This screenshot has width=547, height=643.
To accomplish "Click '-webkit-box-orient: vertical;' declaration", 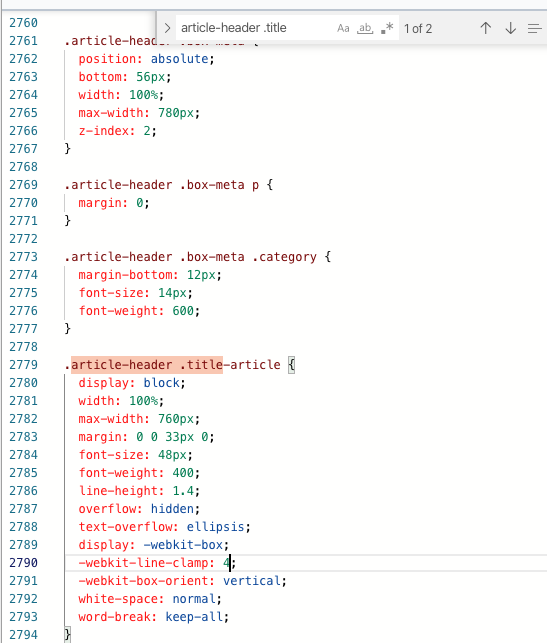I will pos(182,581).
